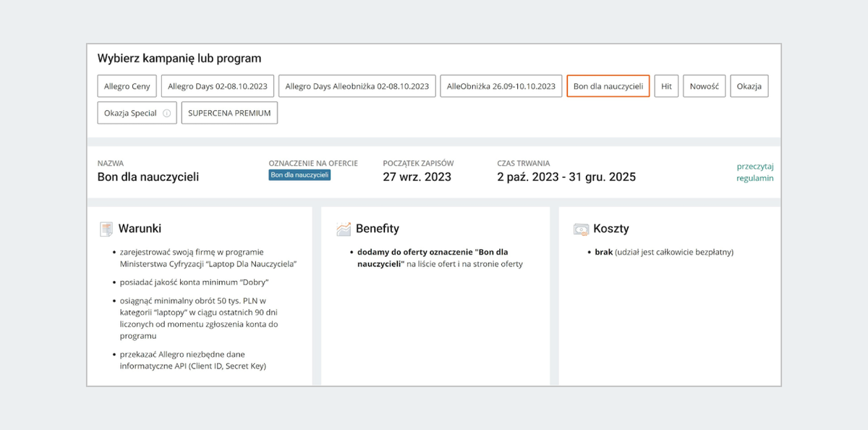Click the Koszty heading
The height and width of the screenshot is (430, 868).
point(611,229)
